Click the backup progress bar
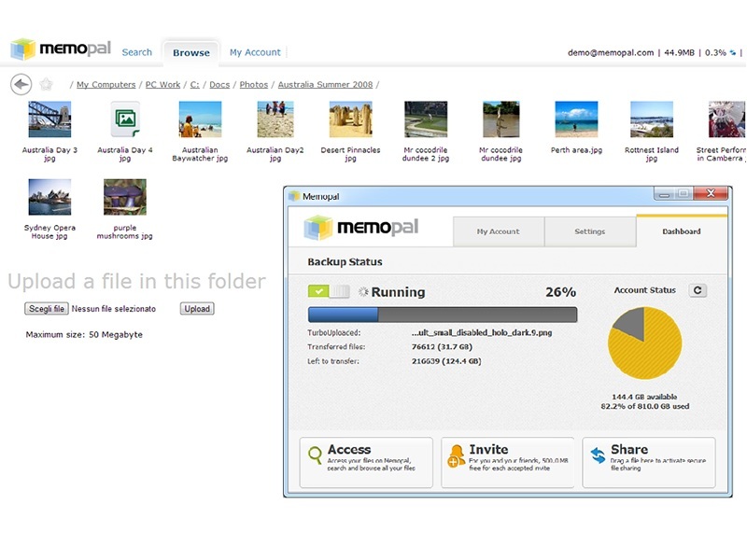 click(x=443, y=315)
